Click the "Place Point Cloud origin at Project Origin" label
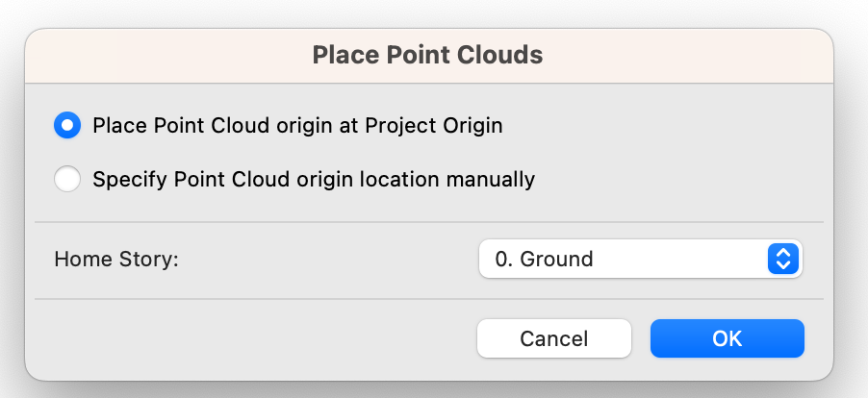 point(297,125)
